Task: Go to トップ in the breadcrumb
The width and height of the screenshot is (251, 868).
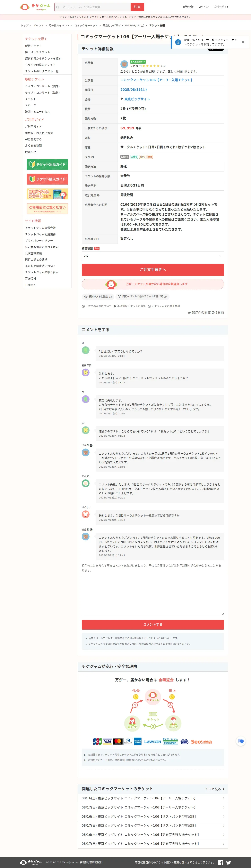Action: pos(25,26)
